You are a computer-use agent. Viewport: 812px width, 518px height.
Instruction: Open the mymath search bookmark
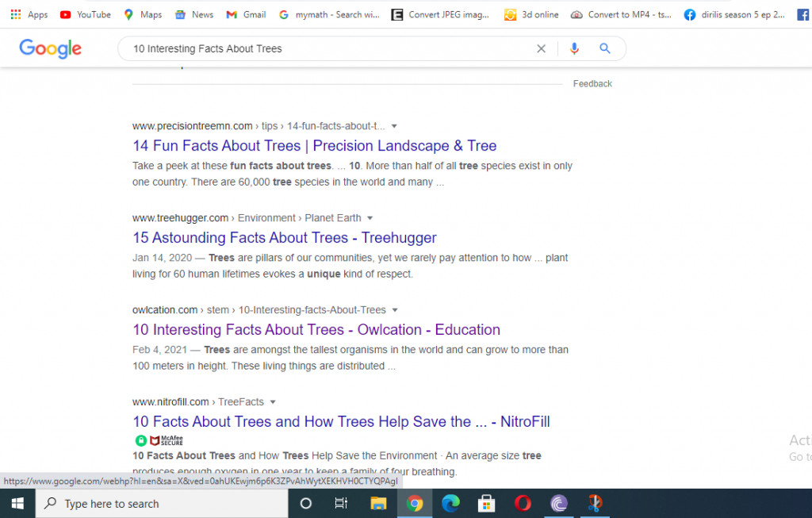(329, 14)
